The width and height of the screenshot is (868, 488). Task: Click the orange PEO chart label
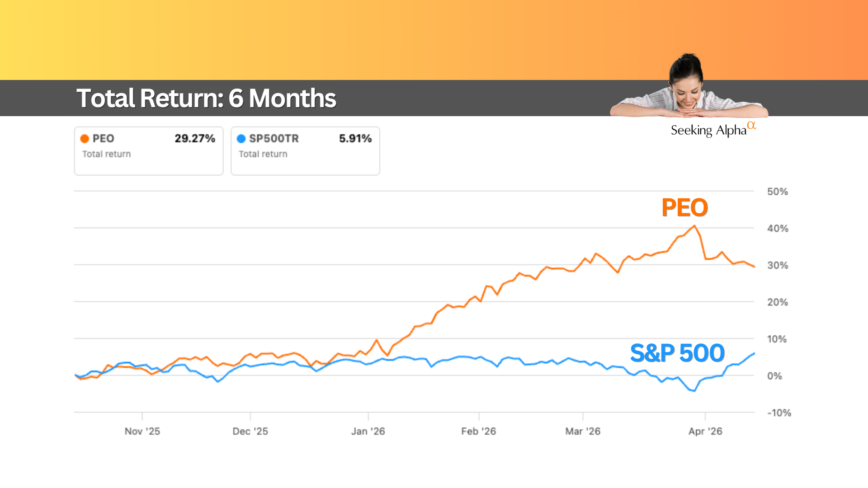tap(684, 208)
